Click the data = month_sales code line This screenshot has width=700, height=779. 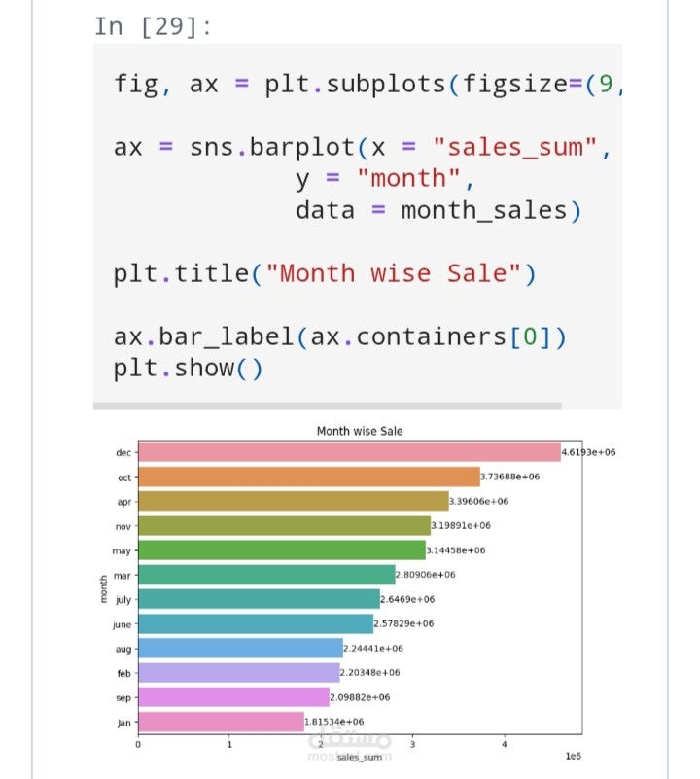pyautogui.click(x=437, y=210)
